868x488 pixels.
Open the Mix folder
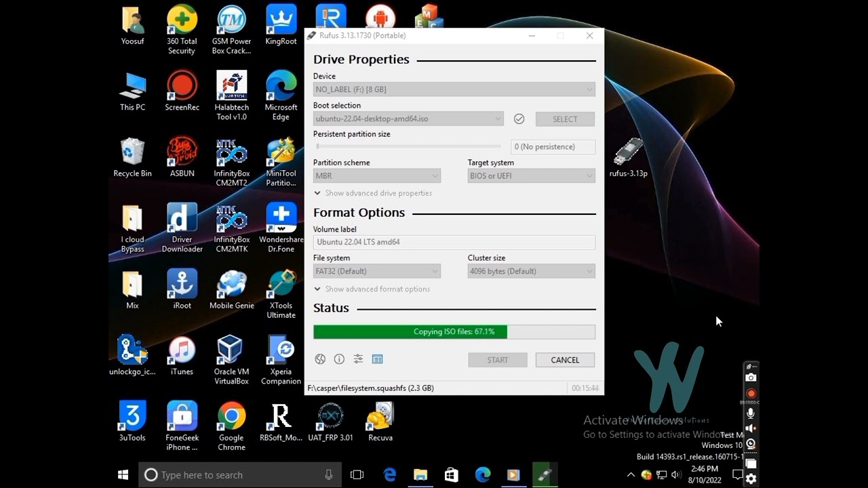click(x=132, y=290)
